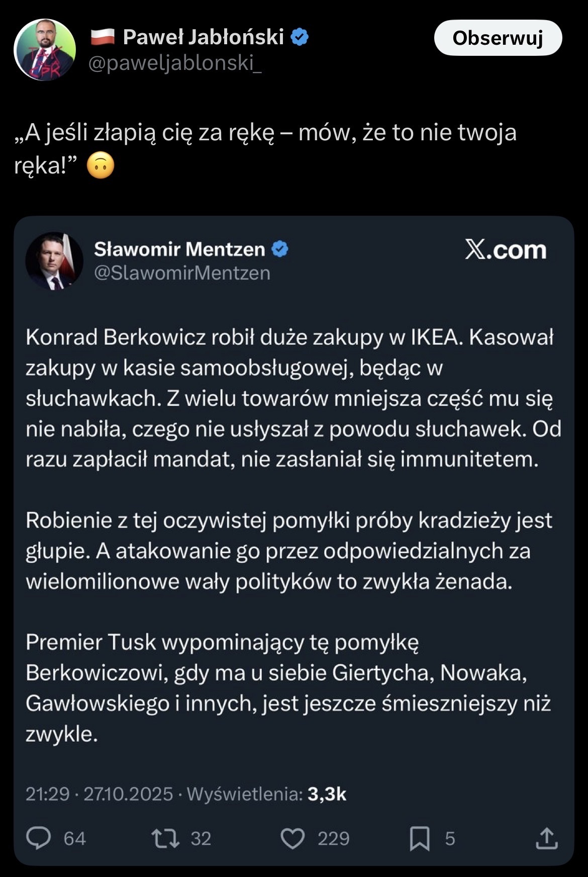Like the post via heart icon
This screenshot has width=588, height=877.
coord(292,838)
